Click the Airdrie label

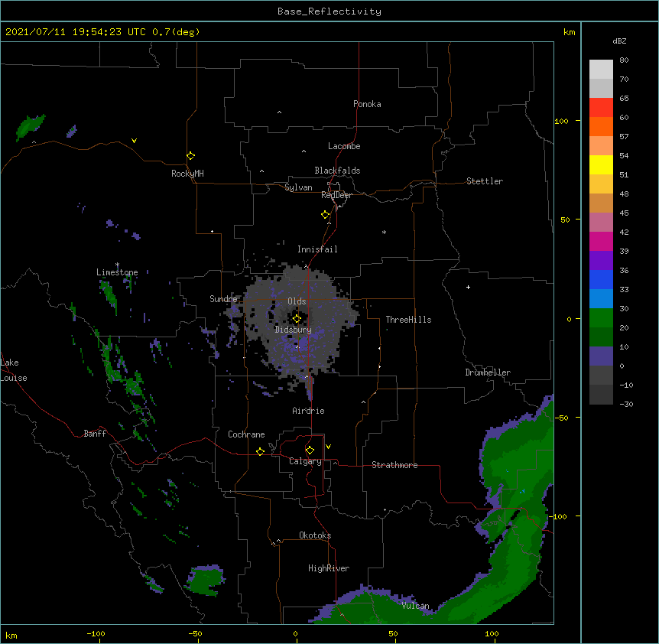click(x=308, y=411)
